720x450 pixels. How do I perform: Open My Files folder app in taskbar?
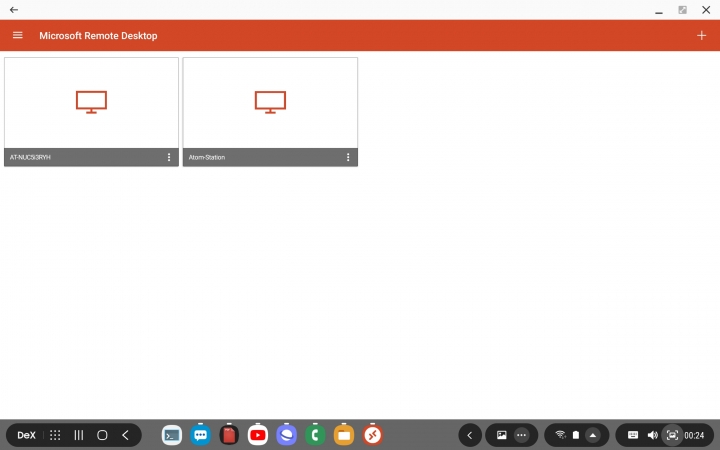(x=344, y=435)
